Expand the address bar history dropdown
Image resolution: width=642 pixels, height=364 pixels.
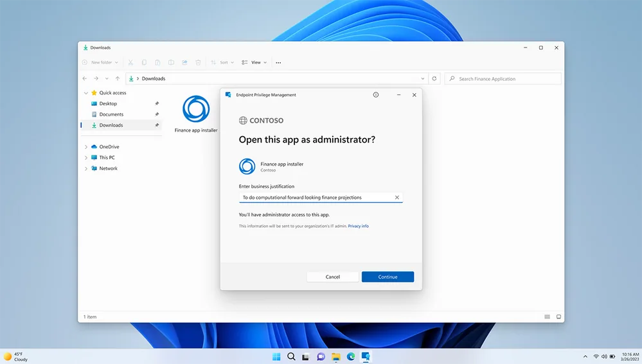point(423,78)
